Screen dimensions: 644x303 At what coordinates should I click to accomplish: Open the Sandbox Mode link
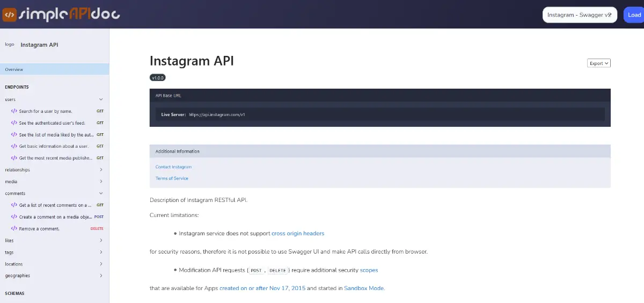click(x=364, y=288)
